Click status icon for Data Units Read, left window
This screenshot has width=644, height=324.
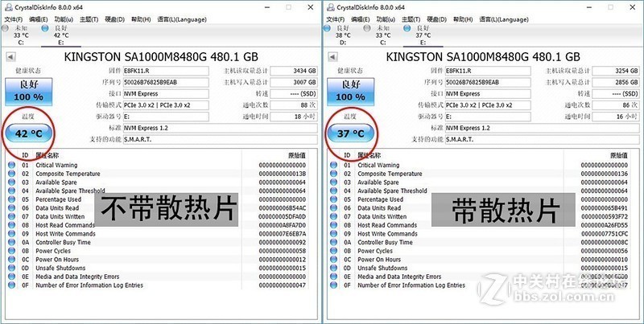click(11, 208)
